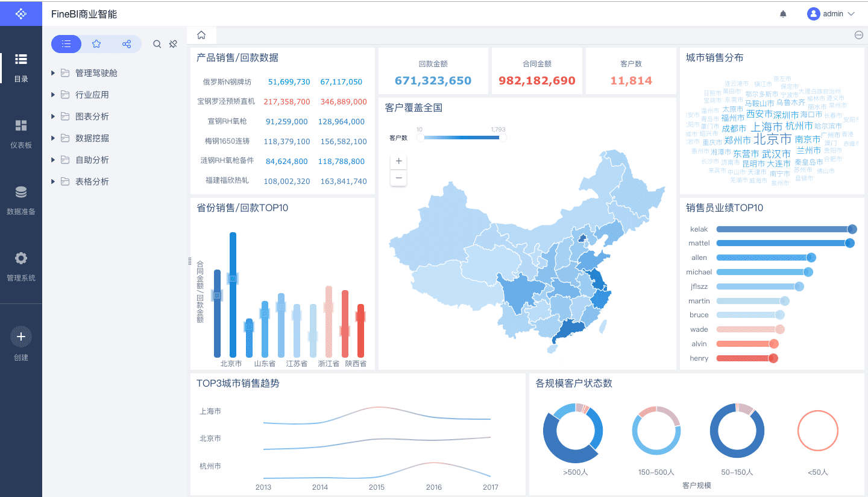This screenshot has height=497, width=868.
Task: Open the 目录 directory sidebar section
Action: pos(21,66)
